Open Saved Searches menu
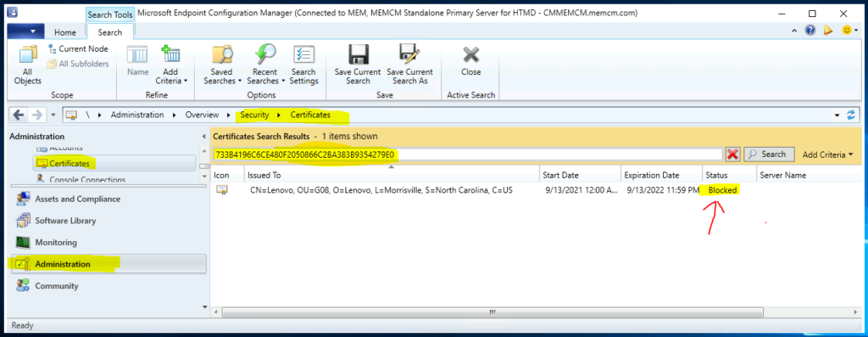The image size is (868, 337). coord(222,65)
